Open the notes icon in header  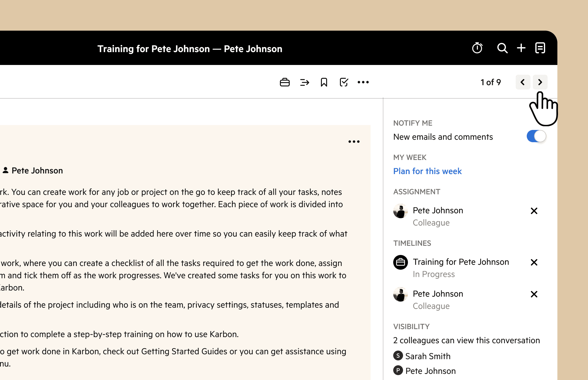pos(540,48)
